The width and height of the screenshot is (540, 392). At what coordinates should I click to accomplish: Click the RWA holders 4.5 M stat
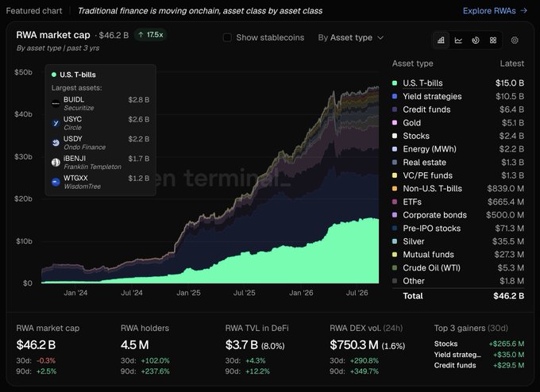pyautogui.click(x=135, y=345)
